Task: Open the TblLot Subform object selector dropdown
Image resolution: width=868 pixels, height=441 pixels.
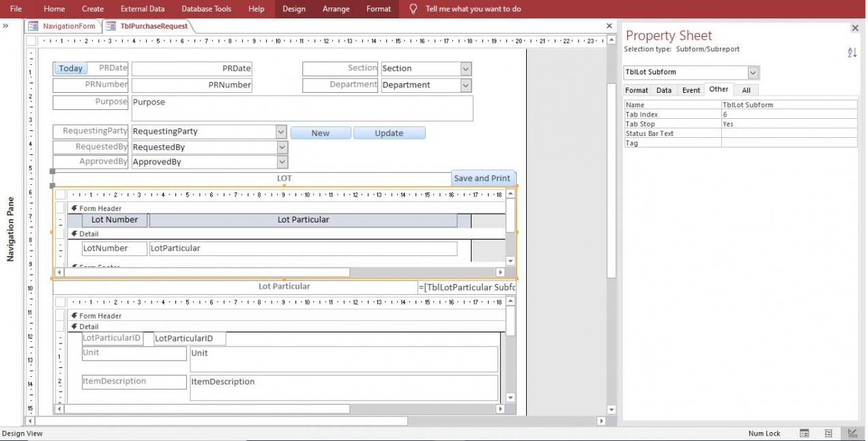Action: [753, 72]
